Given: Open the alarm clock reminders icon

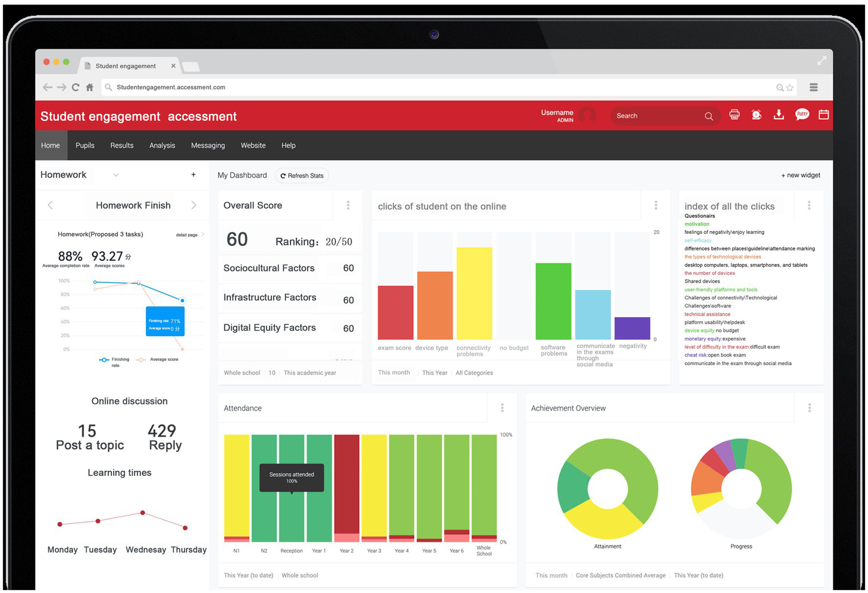Looking at the screenshot, I should point(756,115).
